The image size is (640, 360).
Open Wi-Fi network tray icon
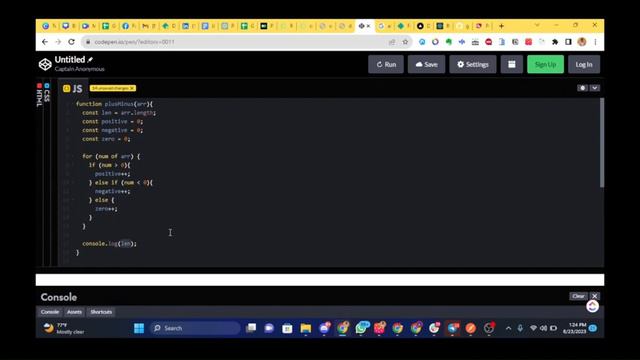pyautogui.click(x=533, y=328)
